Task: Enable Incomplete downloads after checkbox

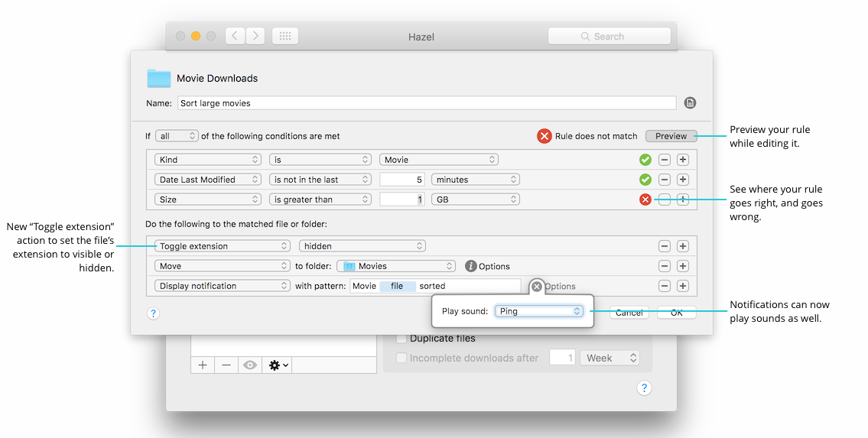Action: coord(401,358)
